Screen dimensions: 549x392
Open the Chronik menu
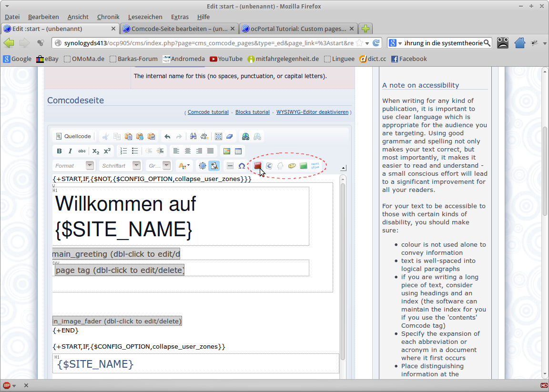click(x=108, y=17)
